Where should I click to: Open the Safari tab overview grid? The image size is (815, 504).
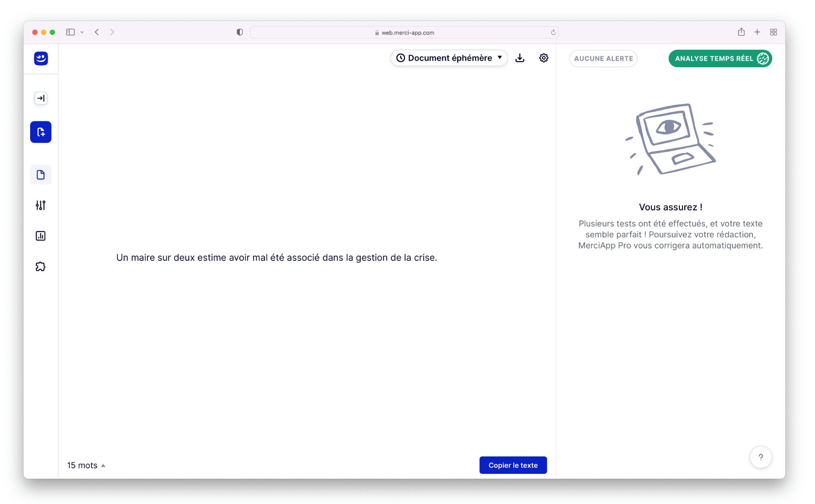(773, 32)
